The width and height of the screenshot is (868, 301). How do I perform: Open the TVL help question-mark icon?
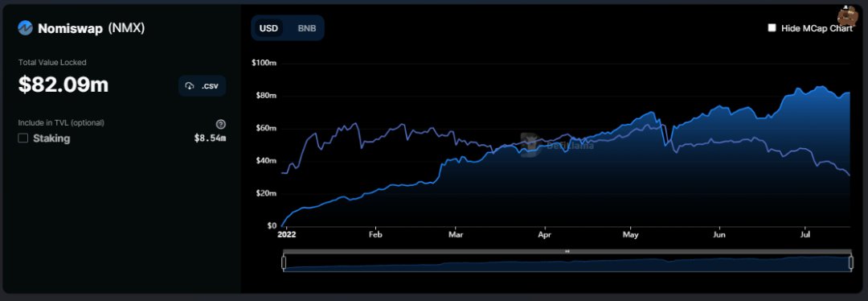click(x=221, y=124)
